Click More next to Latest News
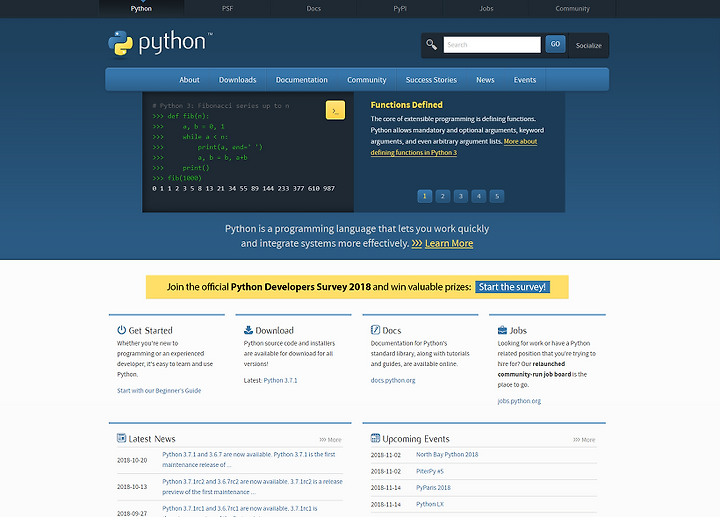 (331, 439)
